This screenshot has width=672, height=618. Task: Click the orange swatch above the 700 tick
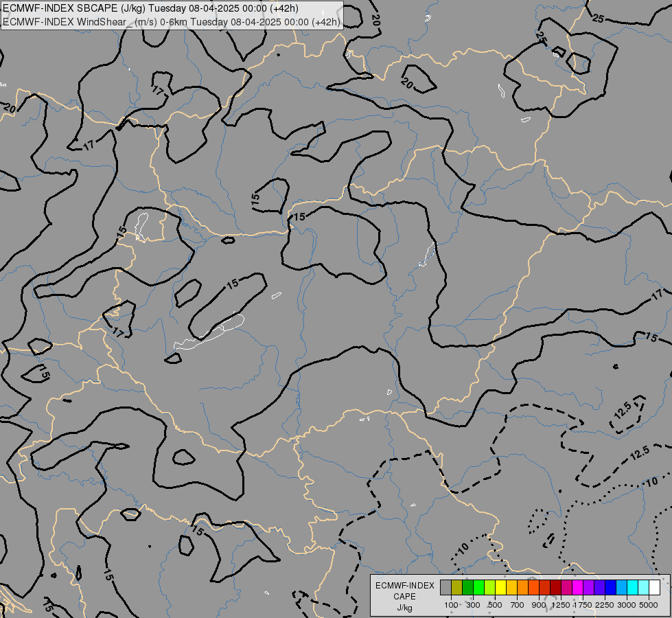pos(522,587)
